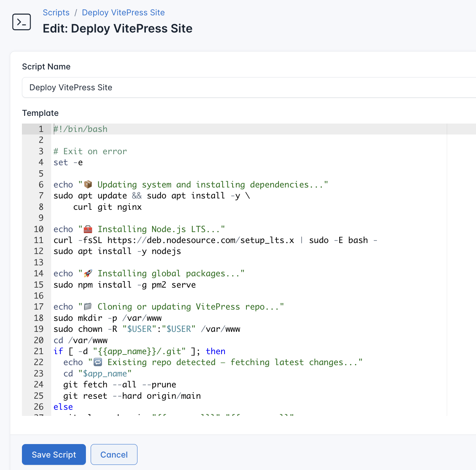This screenshot has height=470, width=476.
Task: Click the Template label above the editor
Action: coord(41,113)
